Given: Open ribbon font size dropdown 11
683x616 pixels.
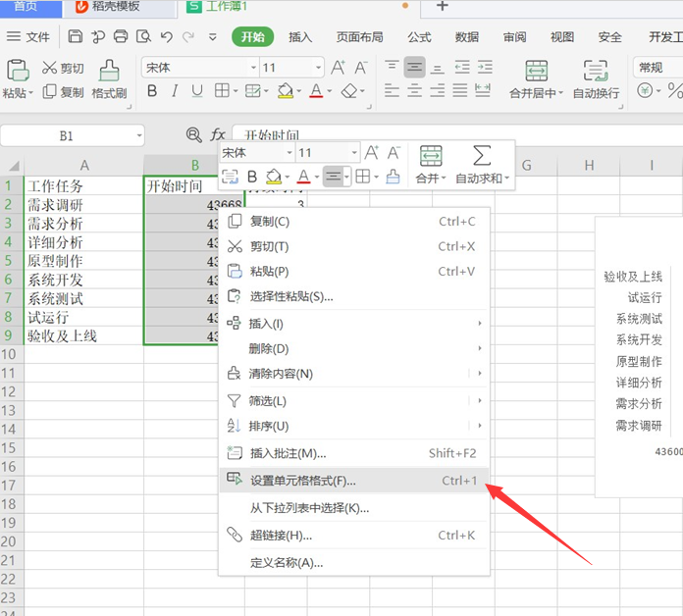Looking at the screenshot, I should [x=318, y=68].
